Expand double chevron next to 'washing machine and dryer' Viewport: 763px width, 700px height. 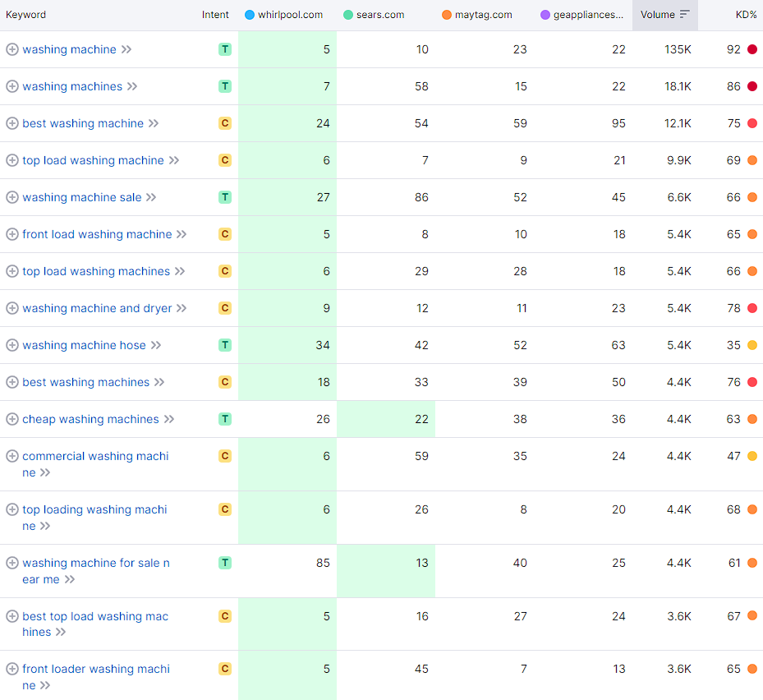click(182, 308)
